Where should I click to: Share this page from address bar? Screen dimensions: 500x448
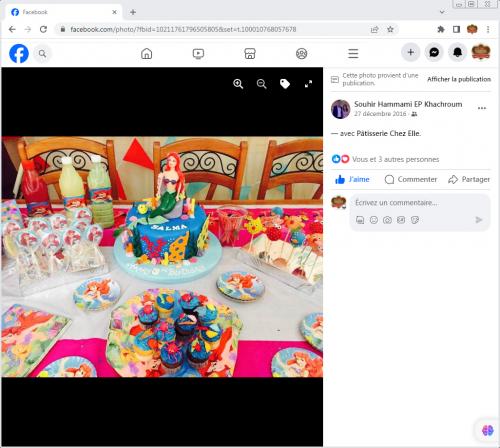(x=375, y=30)
